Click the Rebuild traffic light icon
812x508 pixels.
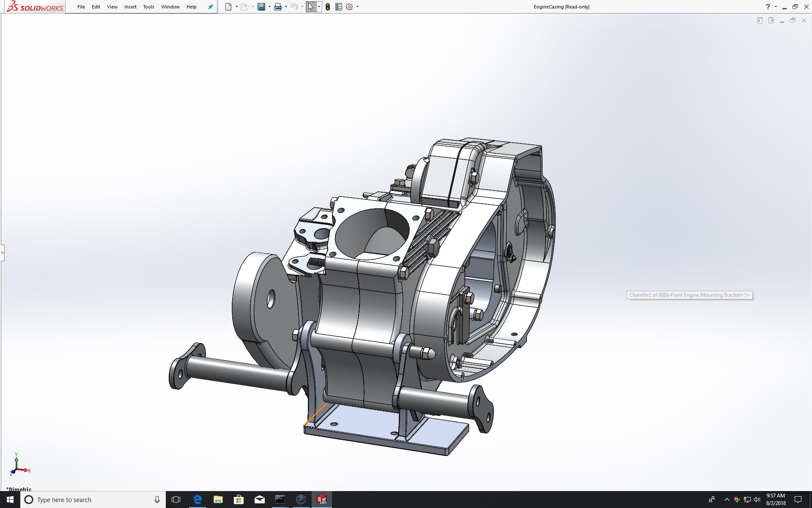click(328, 7)
